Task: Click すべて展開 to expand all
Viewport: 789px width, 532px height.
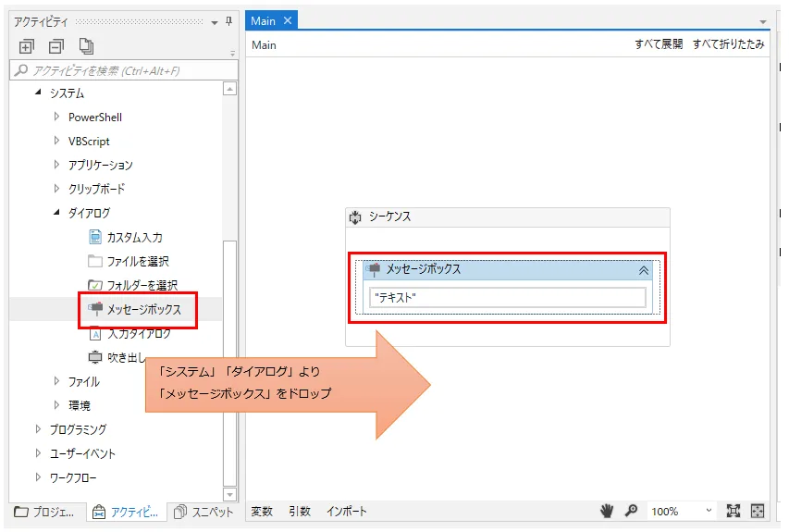Action: coord(659,44)
